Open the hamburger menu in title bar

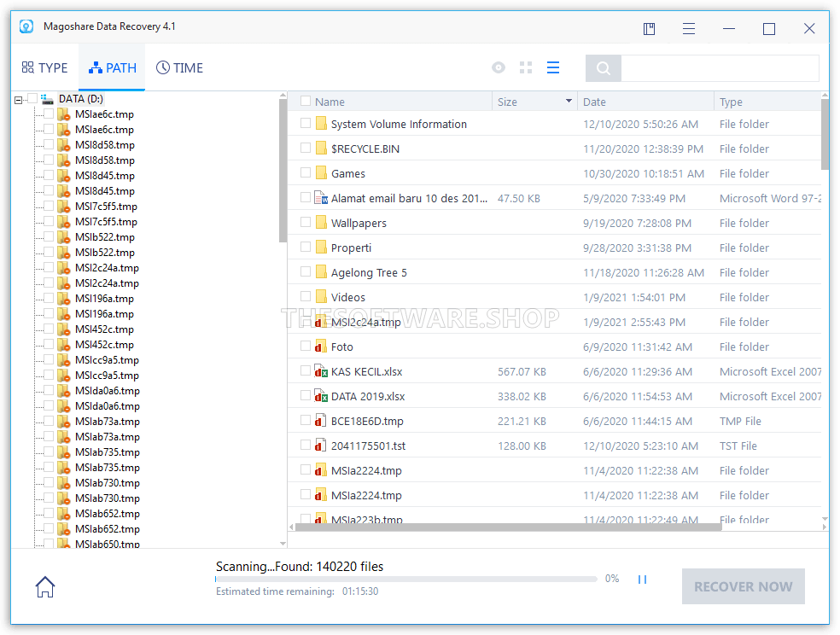coord(689,29)
